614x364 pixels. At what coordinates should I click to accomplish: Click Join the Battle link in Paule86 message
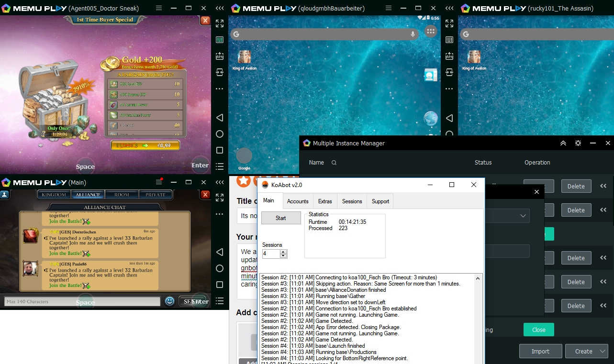click(65, 286)
